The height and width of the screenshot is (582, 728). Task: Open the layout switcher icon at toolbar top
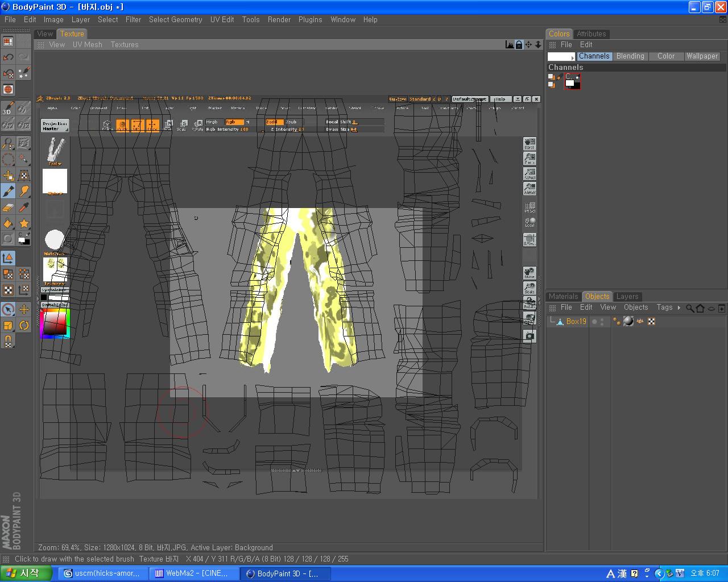tap(8, 41)
